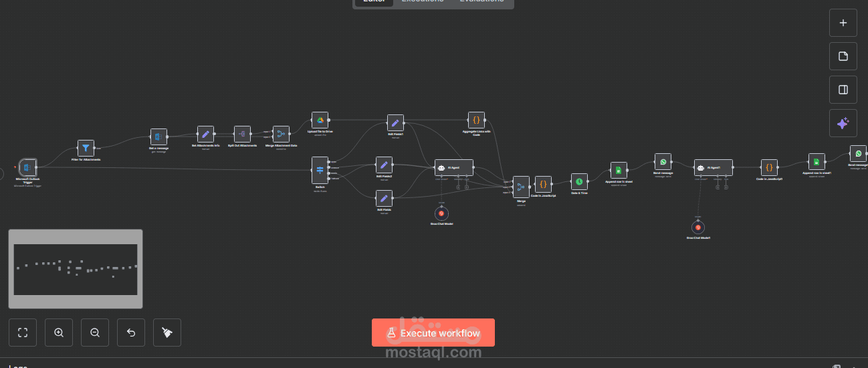
Task: Click the Filter for Attachments output handle
Action: point(96,148)
